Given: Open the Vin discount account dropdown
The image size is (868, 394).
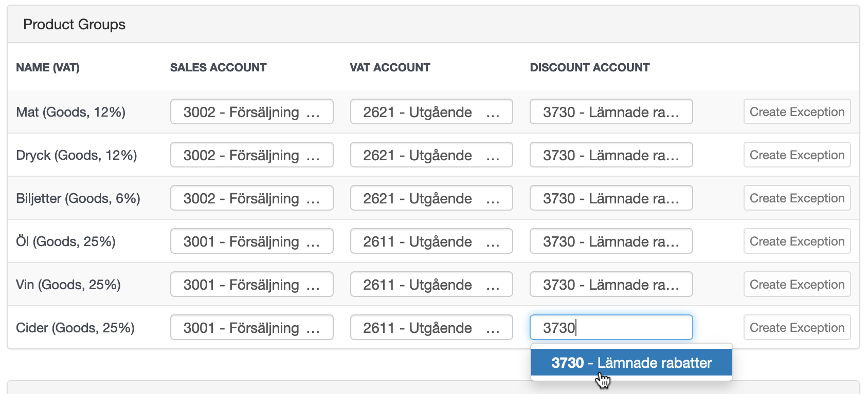Looking at the screenshot, I should pos(611,284).
